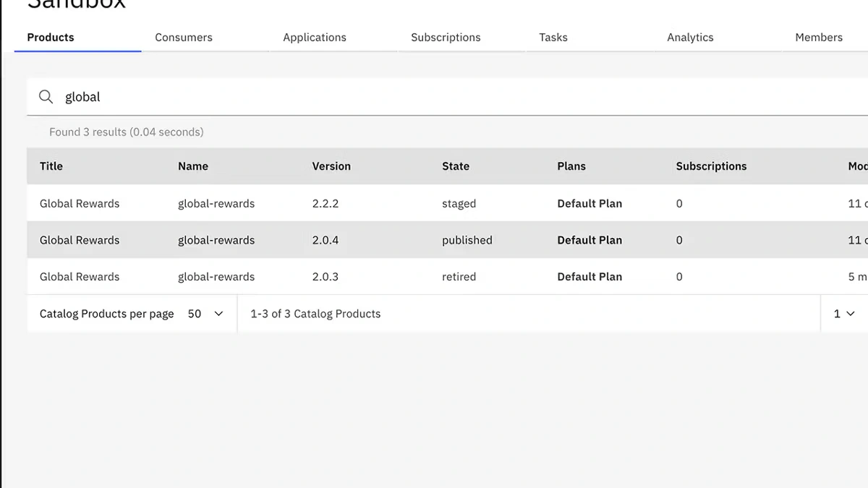Screen dimensions: 868x488
Task: Switch to the Members tab
Action: [x=819, y=38]
